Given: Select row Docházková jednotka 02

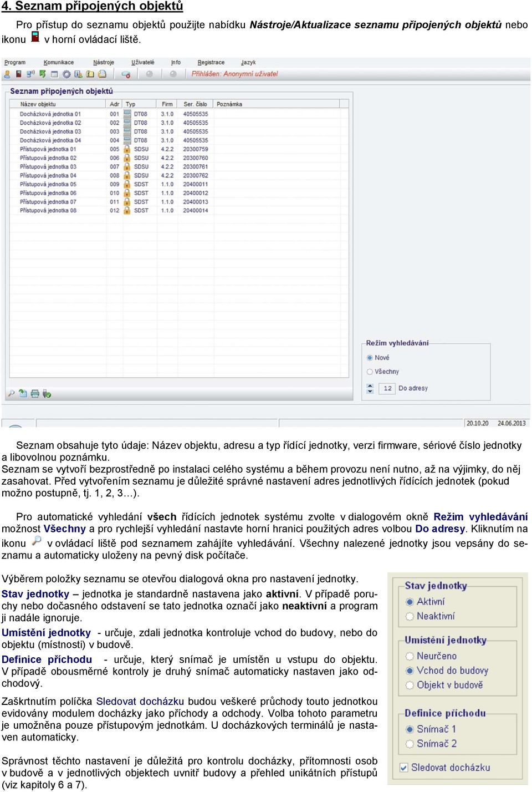Looking at the screenshot, I should tap(179, 123).
